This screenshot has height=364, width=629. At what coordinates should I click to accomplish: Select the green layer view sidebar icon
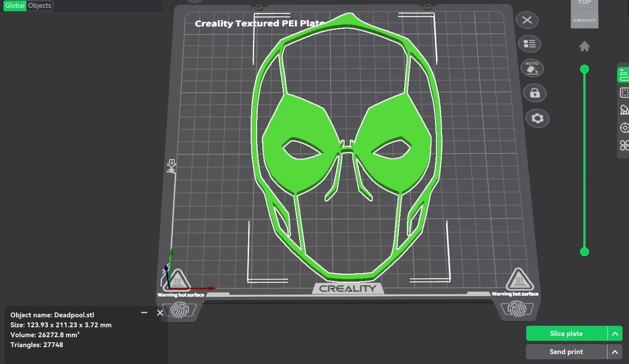(623, 75)
